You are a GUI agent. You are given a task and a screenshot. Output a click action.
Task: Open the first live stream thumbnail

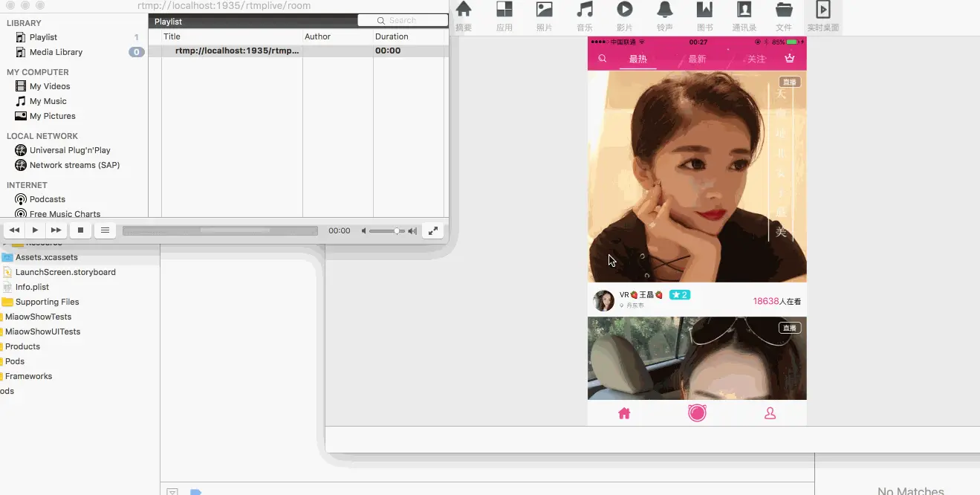coord(697,177)
